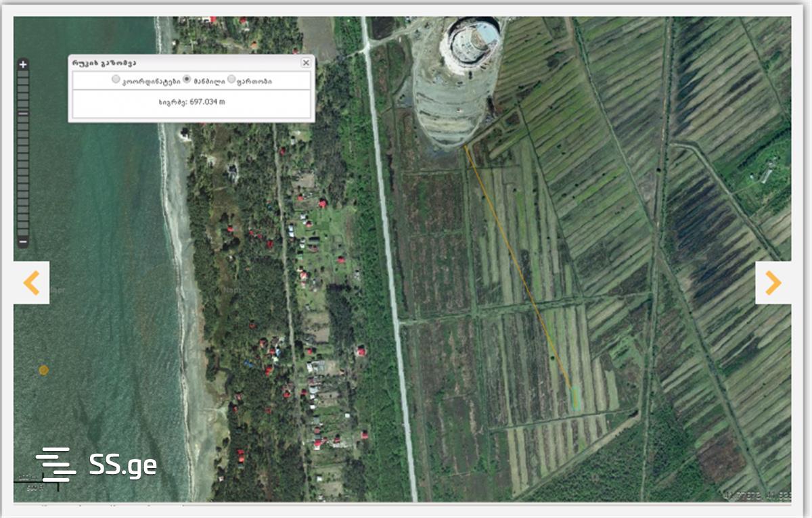Viewport: 812px width, 518px height.
Task: Go to previous image with left arrow
Action: pyautogui.click(x=31, y=283)
